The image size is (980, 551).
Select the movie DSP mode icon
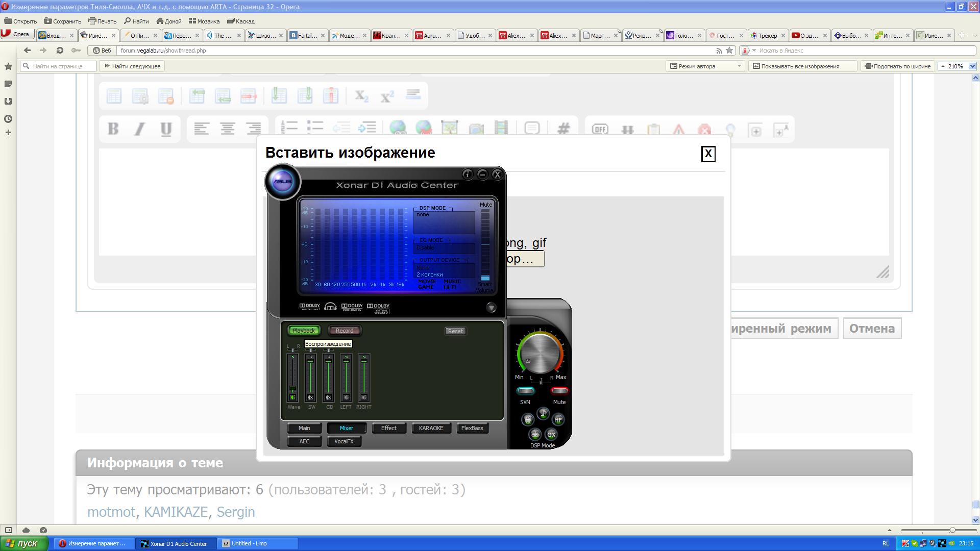pyautogui.click(x=528, y=419)
